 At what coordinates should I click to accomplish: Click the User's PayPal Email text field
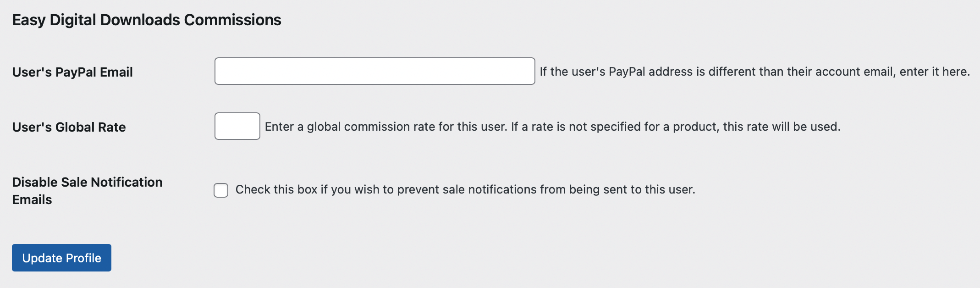374,71
